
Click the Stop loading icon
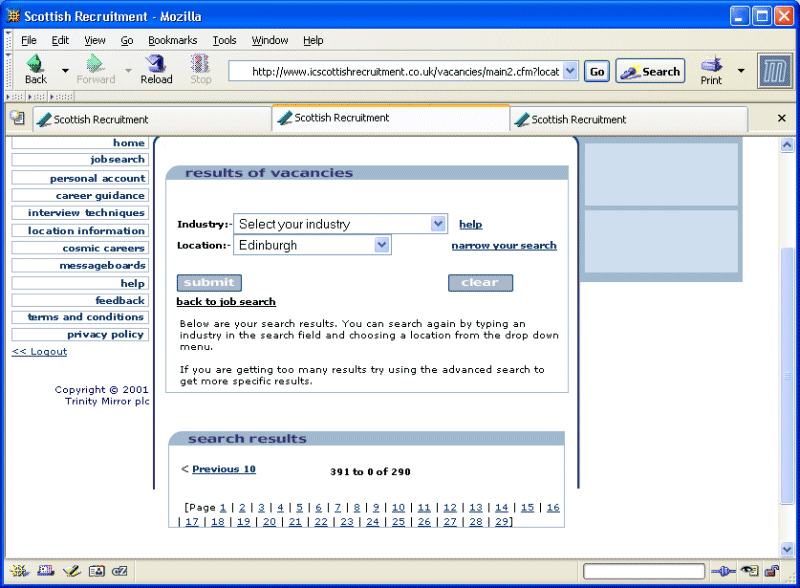pyautogui.click(x=201, y=69)
